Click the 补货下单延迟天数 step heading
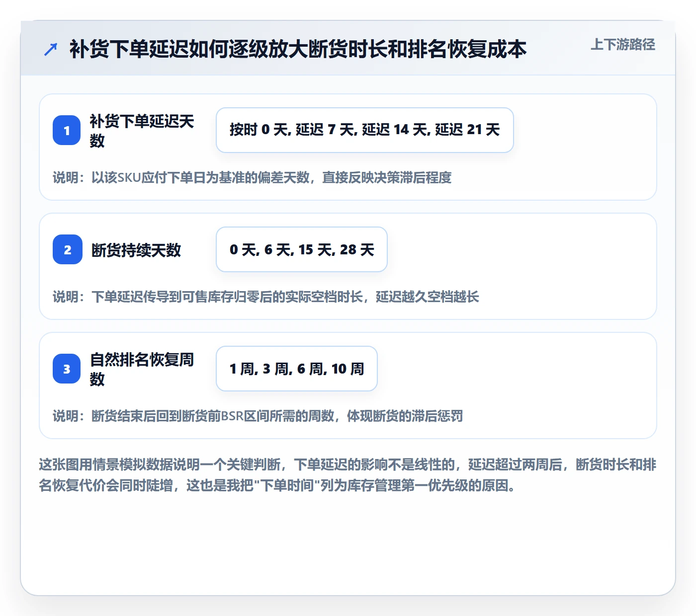Image resolution: width=696 pixels, height=616 pixels. [142, 131]
